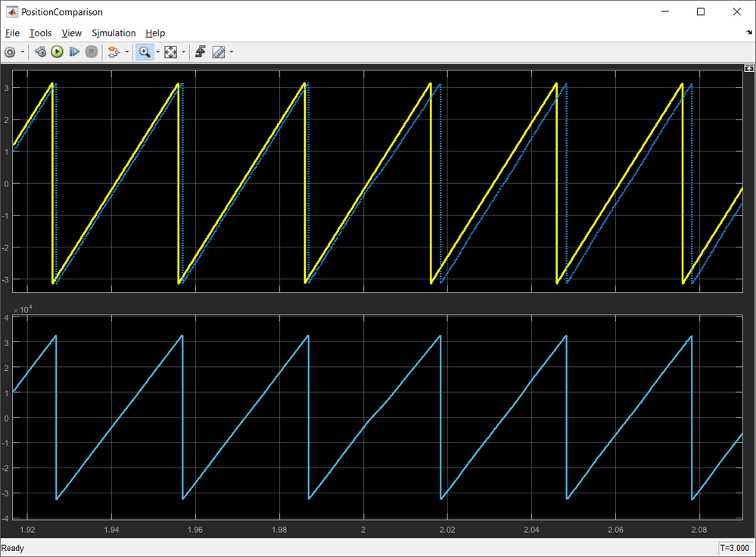Screen dimensions: 756x557
Task: Click the 2.08 x-axis tick label
Action: [x=699, y=530]
